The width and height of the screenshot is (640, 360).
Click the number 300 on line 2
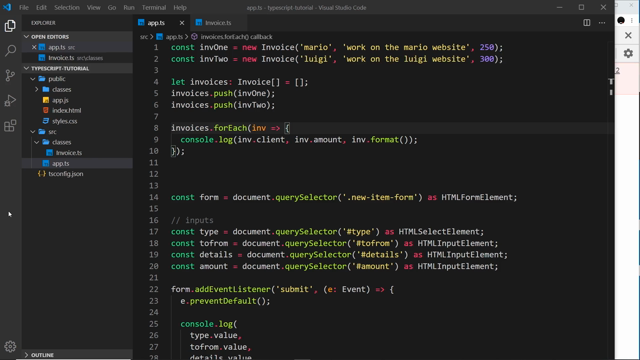487,59
